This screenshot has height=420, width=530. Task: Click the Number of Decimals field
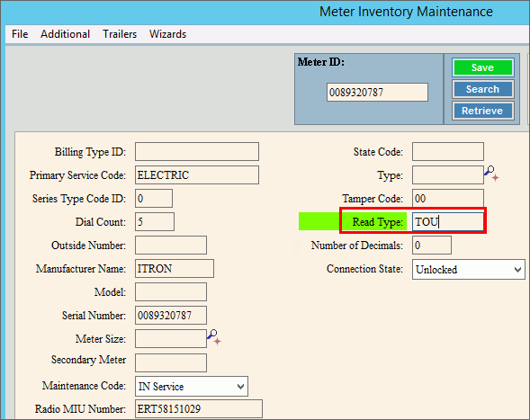click(432, 245)
